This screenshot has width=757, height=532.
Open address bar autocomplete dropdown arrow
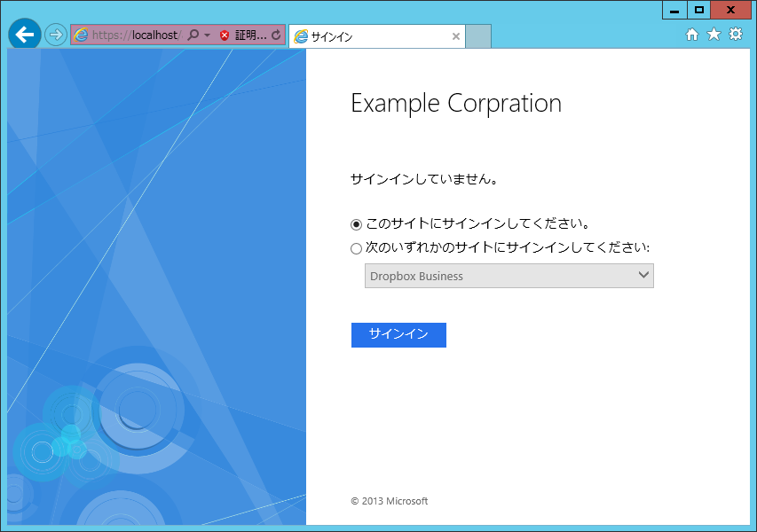pyautogui.click(x=207, y=35)
